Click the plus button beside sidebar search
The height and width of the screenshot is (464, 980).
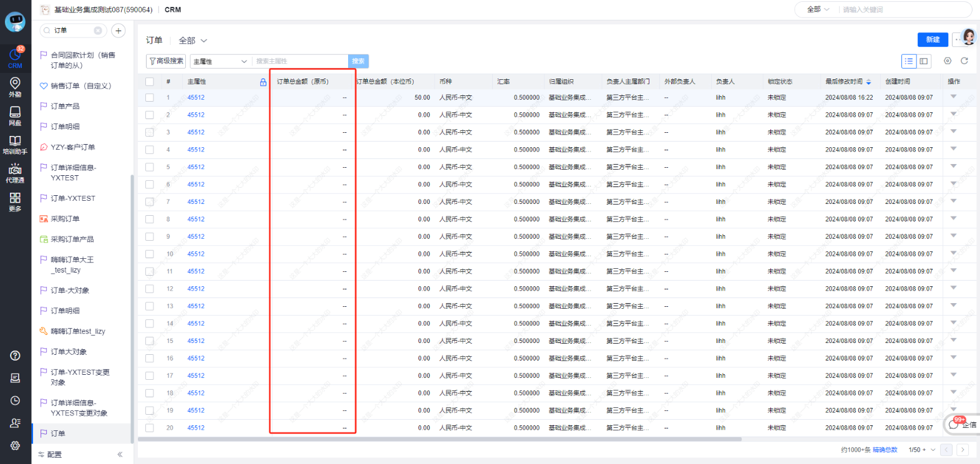point(119,31)
